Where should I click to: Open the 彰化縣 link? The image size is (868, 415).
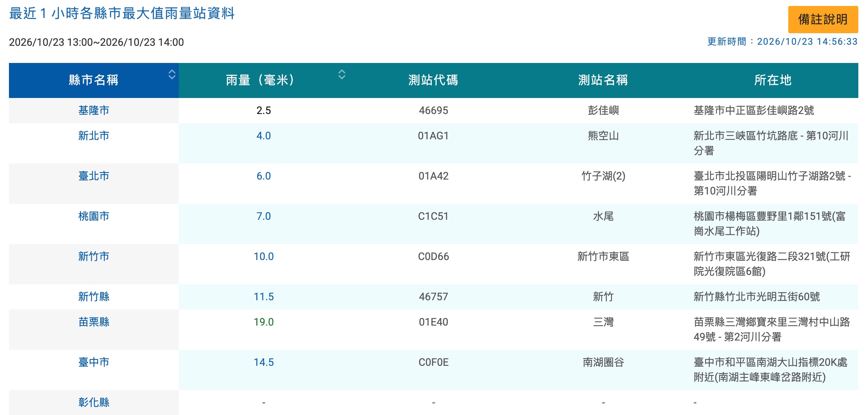click(x=94, y=402)
